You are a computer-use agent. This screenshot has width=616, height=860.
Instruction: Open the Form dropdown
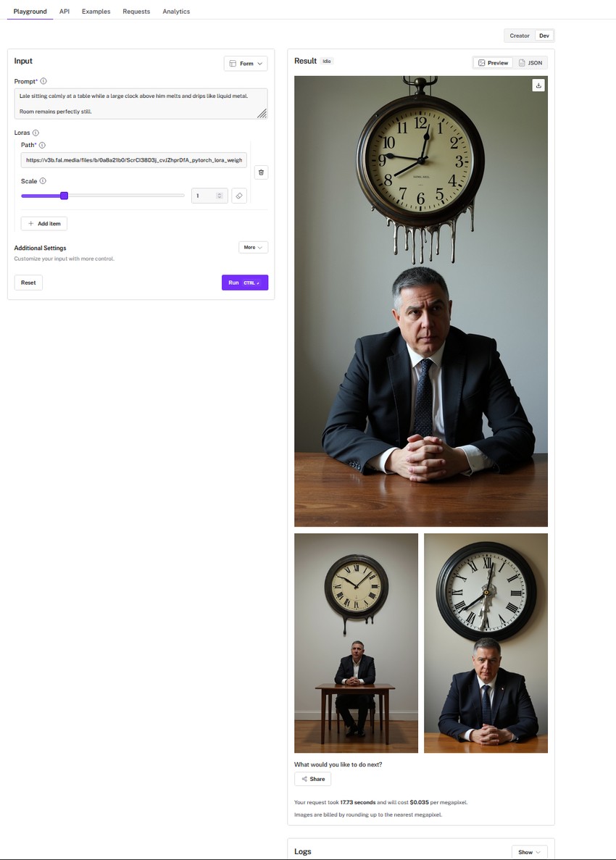246,64
